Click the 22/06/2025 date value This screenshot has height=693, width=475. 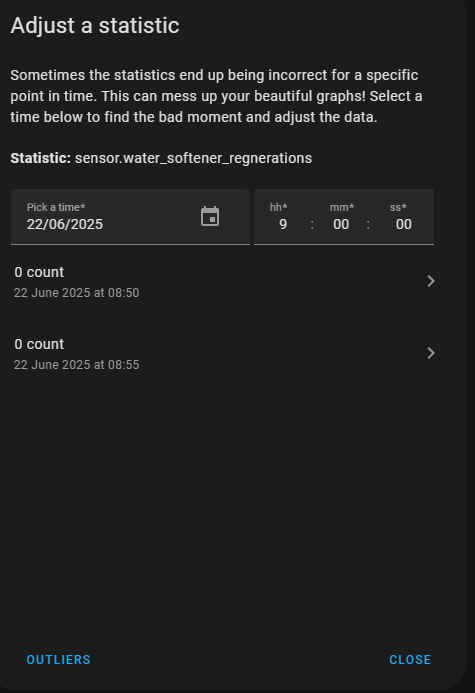click(x=65, y=225)
